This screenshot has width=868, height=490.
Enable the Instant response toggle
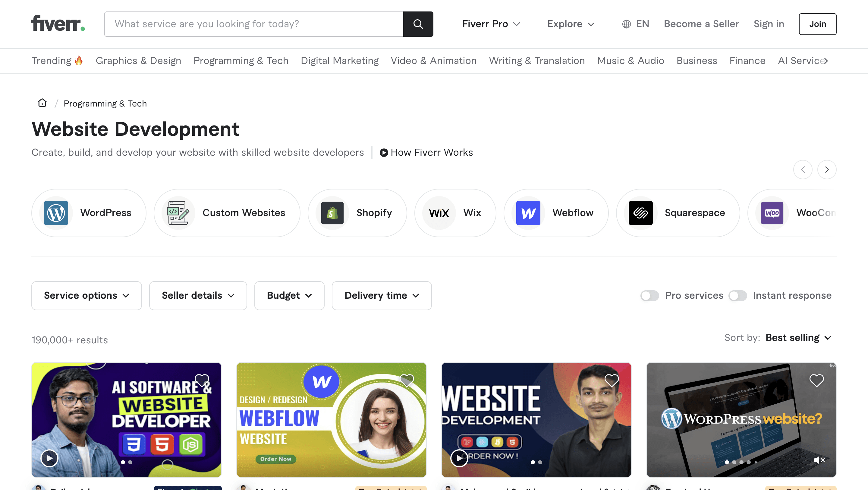pos(737,295)
